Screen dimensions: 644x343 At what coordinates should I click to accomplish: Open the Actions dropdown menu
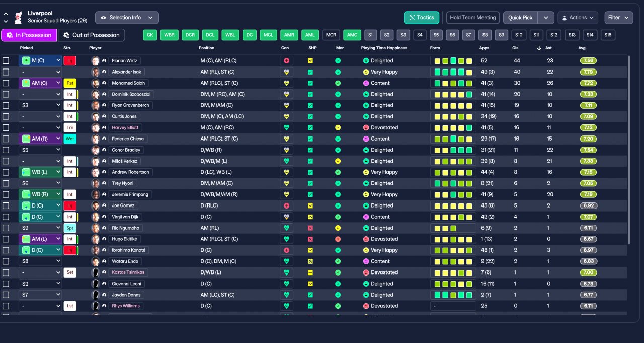[x=578, y=18]
